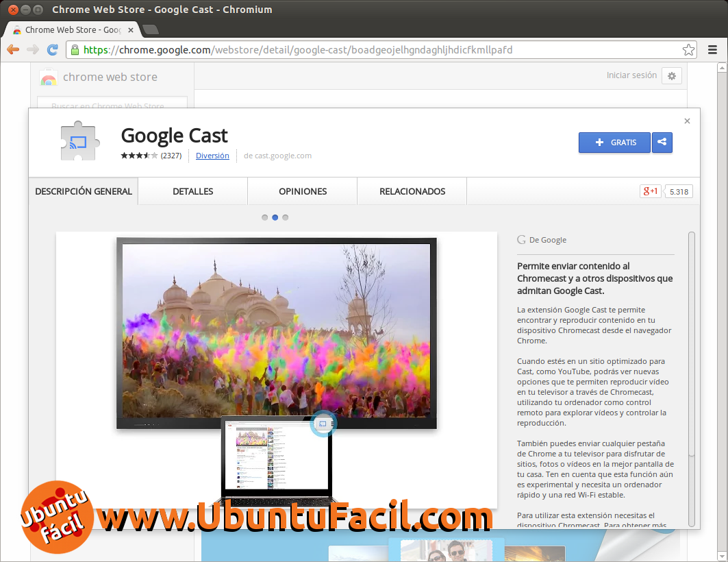Close the Chrome Web Store tab
Screen dimensions: 728x562
131,29
